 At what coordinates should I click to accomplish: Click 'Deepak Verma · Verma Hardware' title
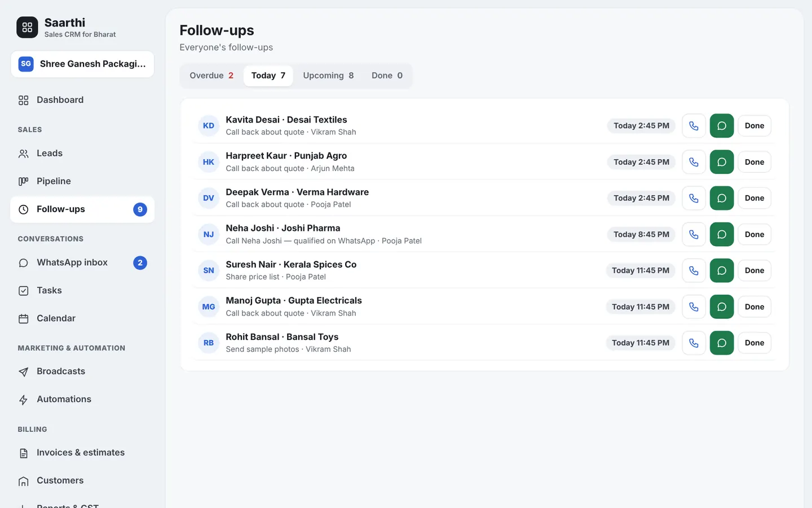click(297, 192)
